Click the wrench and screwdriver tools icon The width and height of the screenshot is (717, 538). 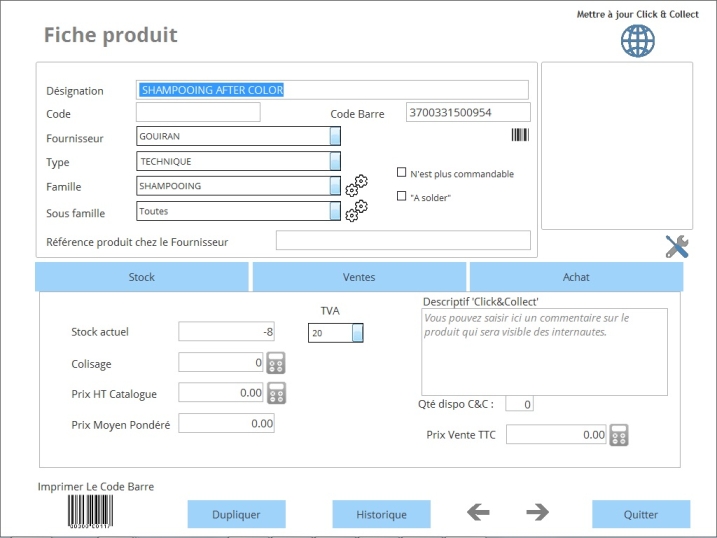click(x=677, y=246)
